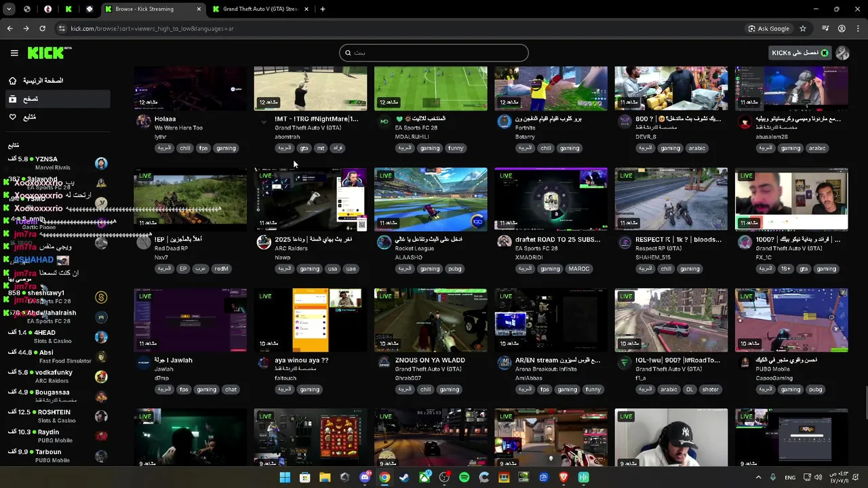This screenshot has width=868, height=488.
Task: Open Brave browser from the taskbar
Action: pyautogui.click(x=564, y=477)
